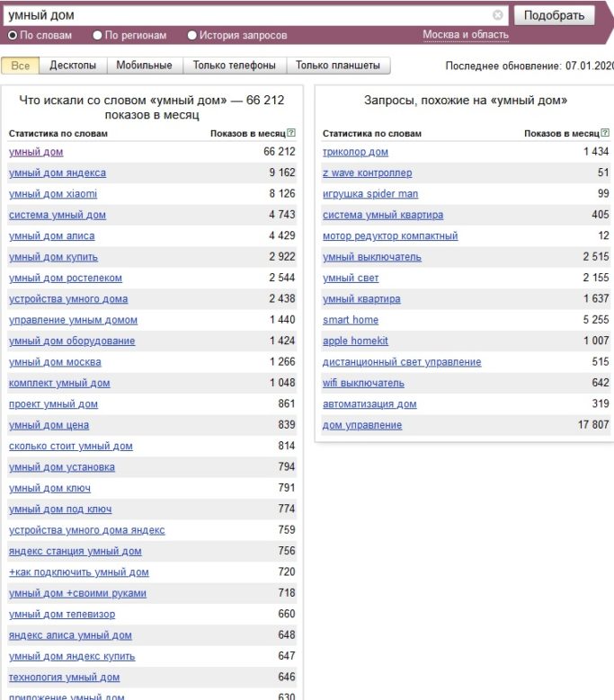Click the '17 807' impressions value
This screenshot has width=614, height=700.
point(593,424)
